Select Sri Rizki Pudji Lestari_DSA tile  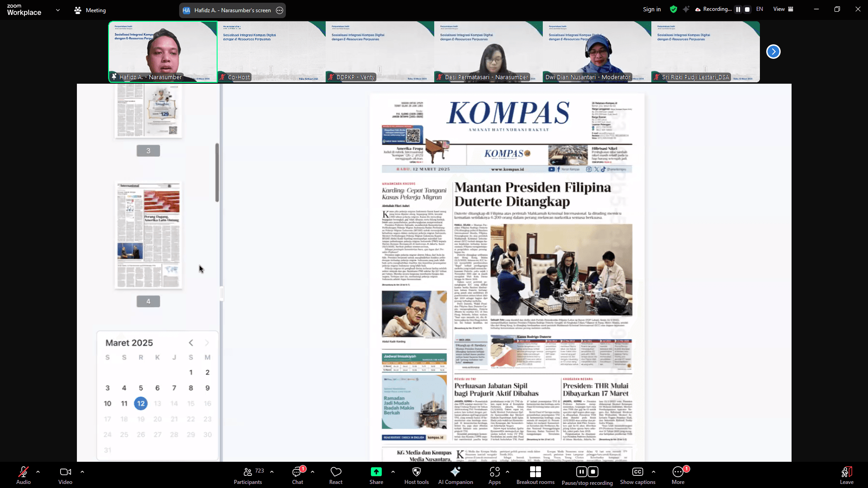point(706,52)
